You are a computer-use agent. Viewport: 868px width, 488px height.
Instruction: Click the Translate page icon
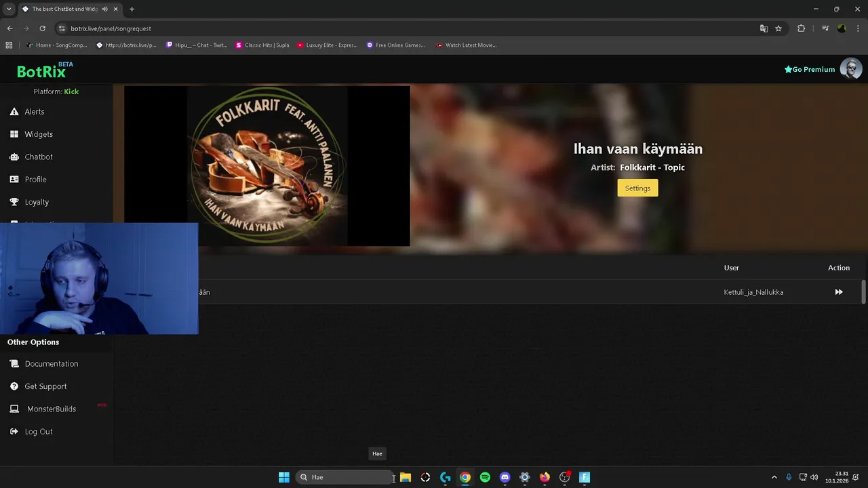[x=764, y=28]
